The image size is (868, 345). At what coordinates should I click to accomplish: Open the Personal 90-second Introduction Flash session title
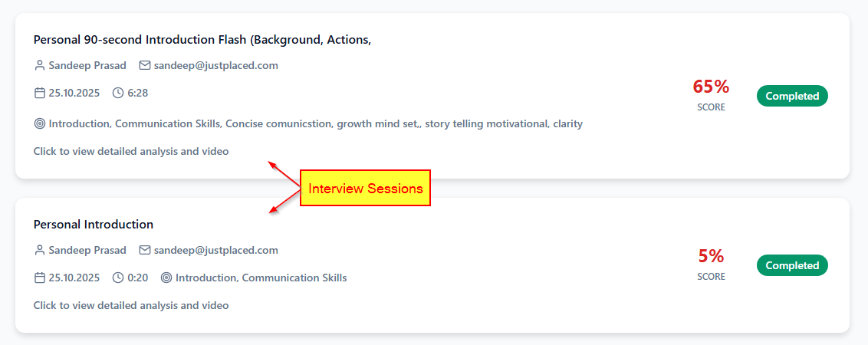coord(202,40)
